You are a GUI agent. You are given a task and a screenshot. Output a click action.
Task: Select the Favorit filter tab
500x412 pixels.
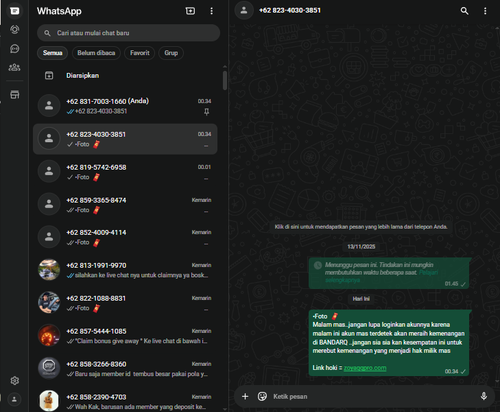[140, 53]
